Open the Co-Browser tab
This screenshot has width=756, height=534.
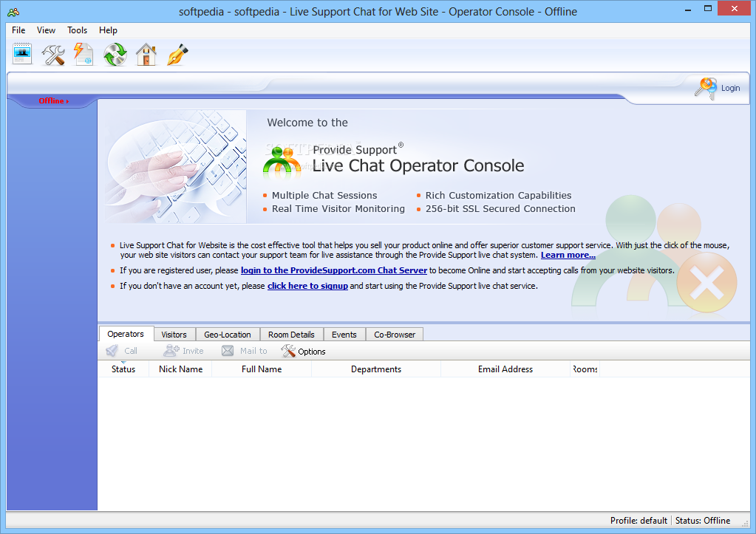click(395, 335)
